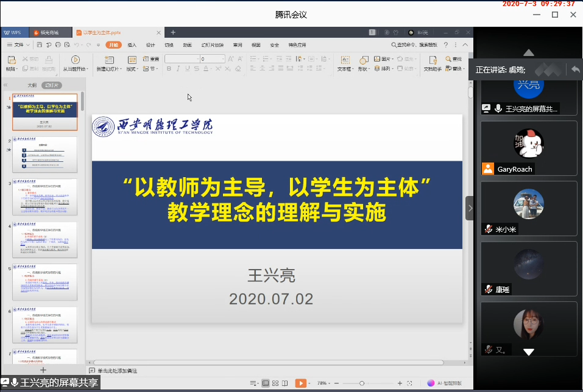Image resolution: width=583 pixels, height=392 pixels.
Task: Open reading view from status bar
Action: tap(284, 383)
